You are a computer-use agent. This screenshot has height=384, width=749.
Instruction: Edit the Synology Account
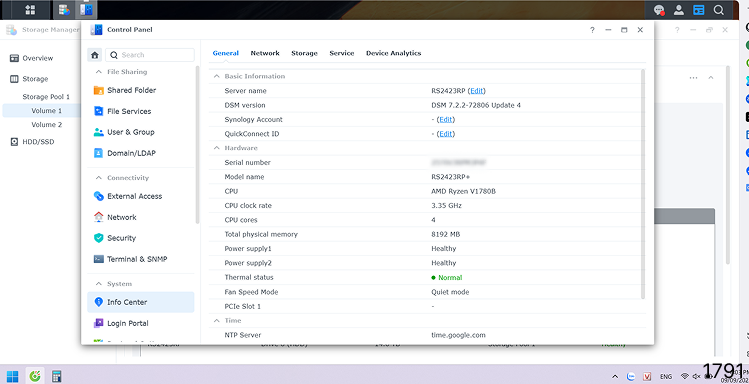446,119
